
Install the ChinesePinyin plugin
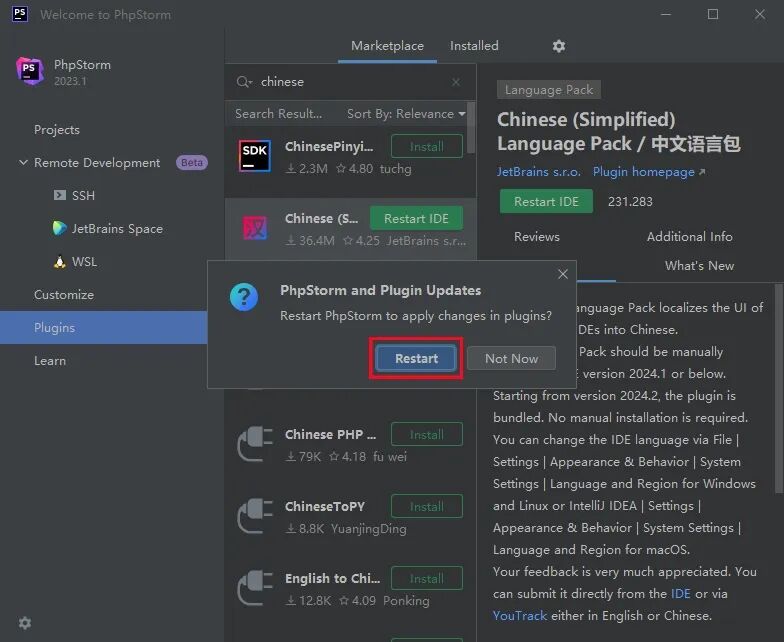coord(426,146)
